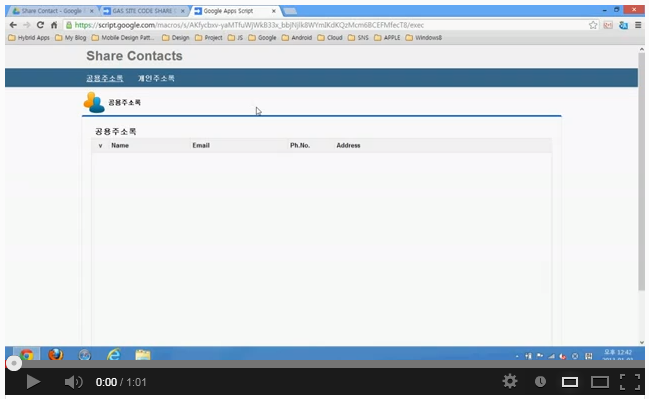Image resolution: width=649 pixels, height=399 pixels.
Task: Click scrollbar down arrow
Action: coord(642,342)
